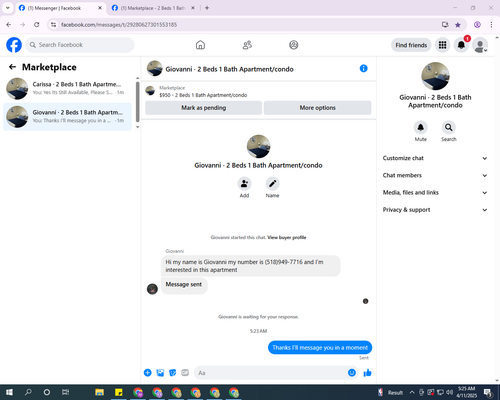This screenshot has width=500, height=400.
Task: Open the emoji picker in message box
Action: [x=352, y=373]
